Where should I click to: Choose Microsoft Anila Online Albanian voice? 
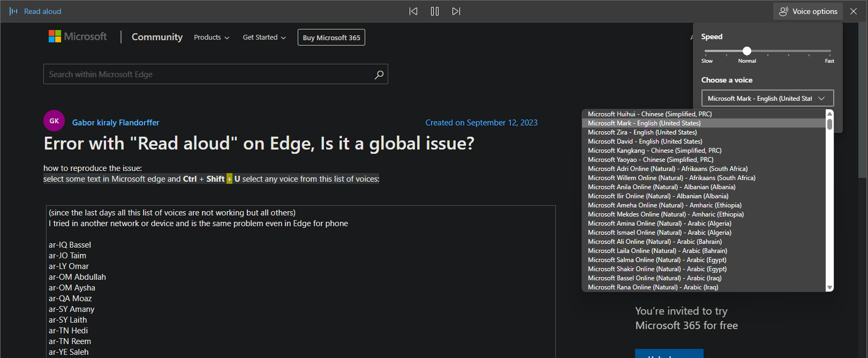coord(705,187)
